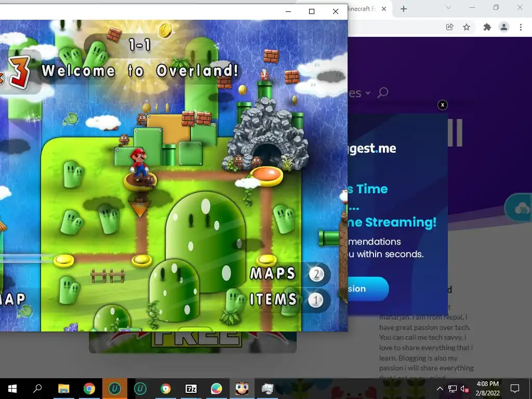Open the Windows notification center
The width and height of the screenshot is (532, 399).
pos(515,389)
